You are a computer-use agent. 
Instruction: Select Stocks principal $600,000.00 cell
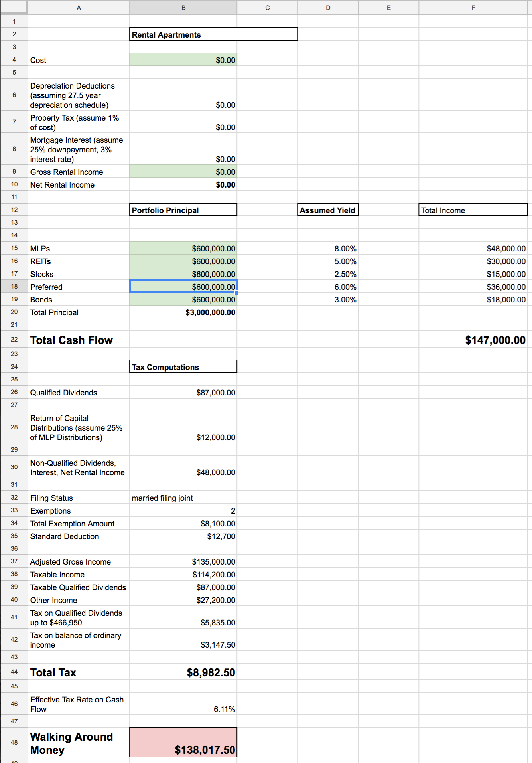tap(183, 274)
